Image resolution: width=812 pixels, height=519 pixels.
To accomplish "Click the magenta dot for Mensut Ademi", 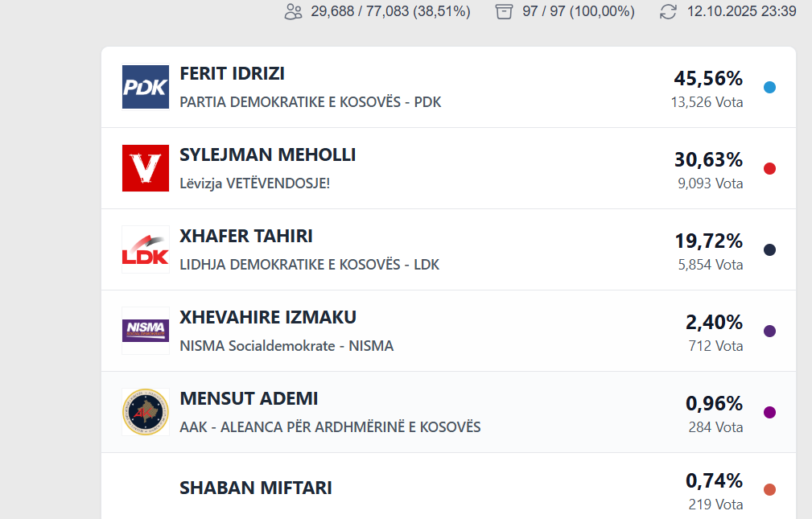I will coord(769,413).
